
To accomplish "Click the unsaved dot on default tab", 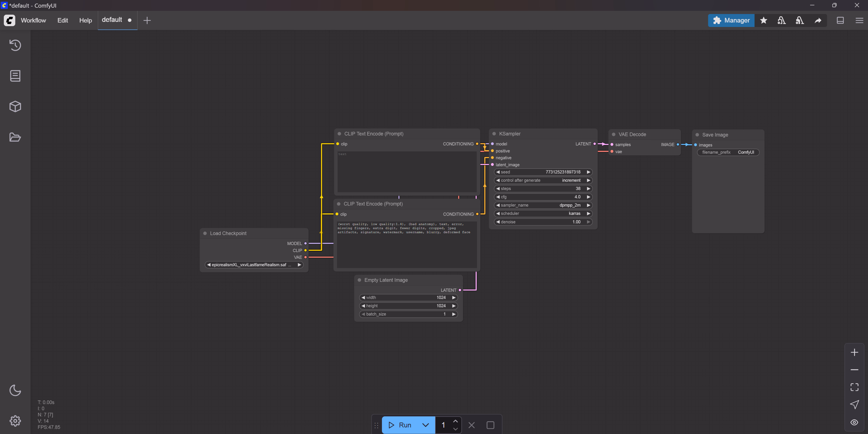I will pos(130,20).
